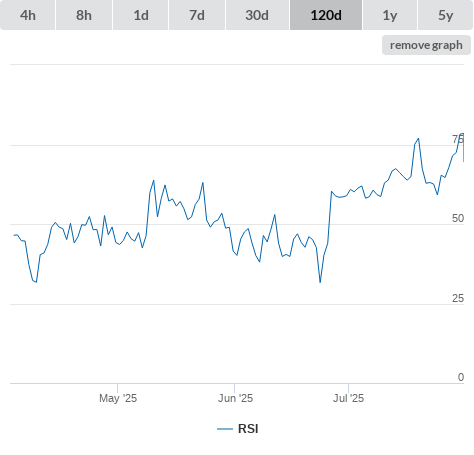
Task: Click the Jul '25 axis label
Action: coord(348,398)
